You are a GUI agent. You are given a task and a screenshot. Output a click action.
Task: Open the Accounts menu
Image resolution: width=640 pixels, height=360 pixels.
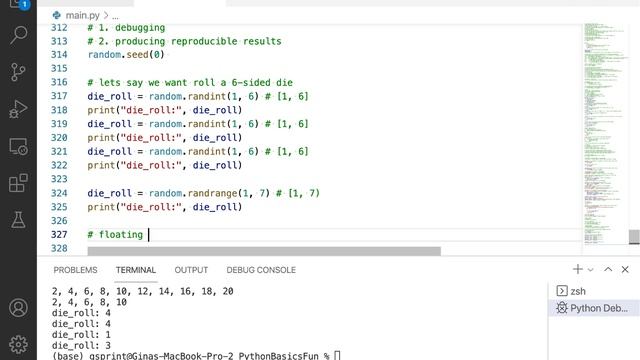18,308
